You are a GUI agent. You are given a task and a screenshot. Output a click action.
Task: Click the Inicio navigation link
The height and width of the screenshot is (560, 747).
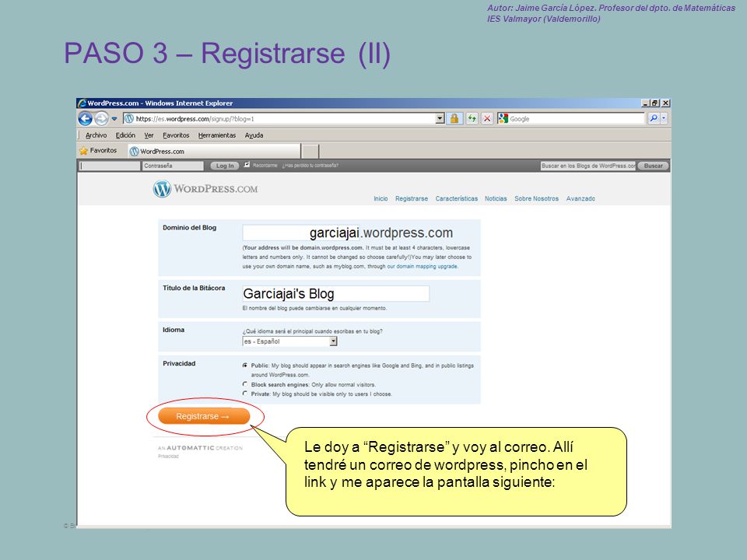(x=381, y=198)
